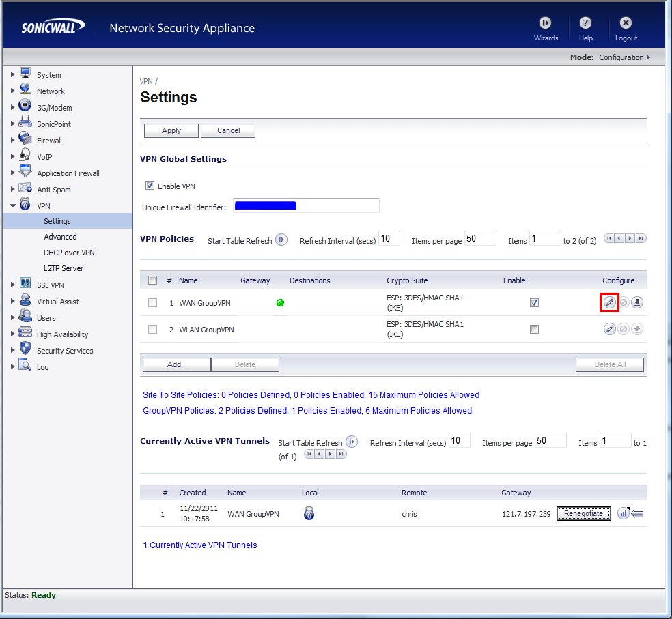This screenshot has width=672, height=619.
Task: Open Application Firewall menu label
Action: [x=68, y=173]
